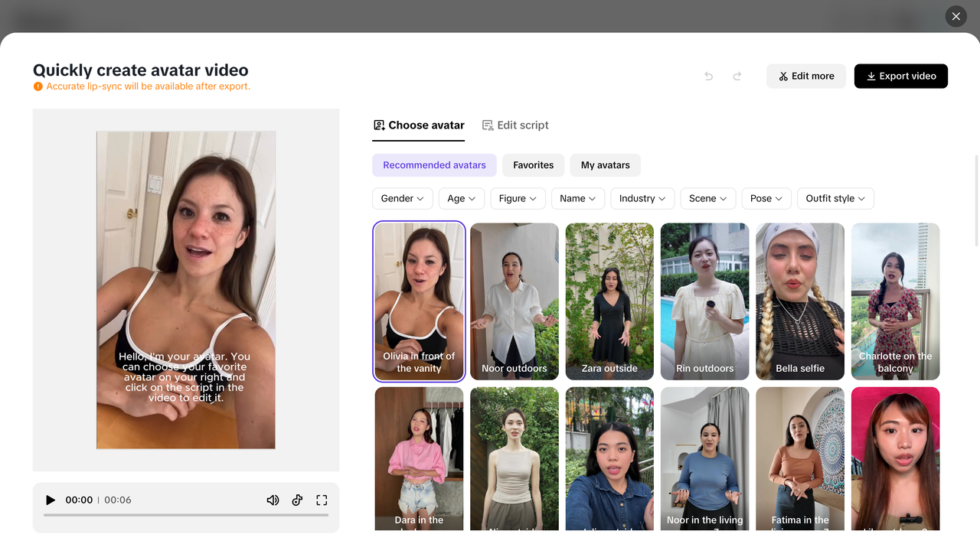
Task: Redo the last change
Action: pos(737,76)
